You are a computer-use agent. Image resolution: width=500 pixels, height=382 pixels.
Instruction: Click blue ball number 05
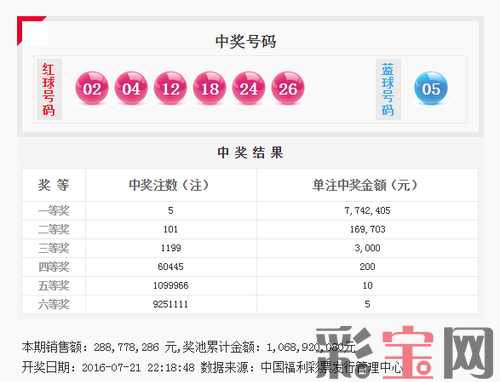[x=431, y=88]
